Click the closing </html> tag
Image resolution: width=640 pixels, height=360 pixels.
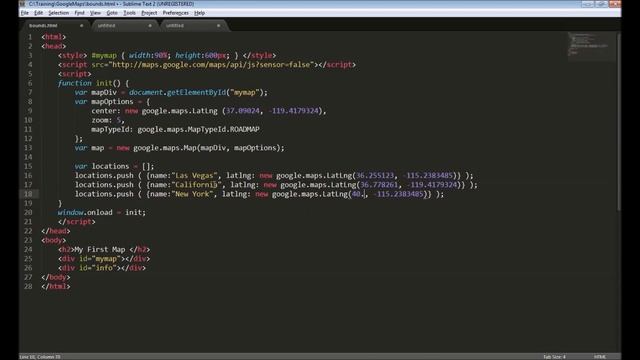[x=56, y=286]
